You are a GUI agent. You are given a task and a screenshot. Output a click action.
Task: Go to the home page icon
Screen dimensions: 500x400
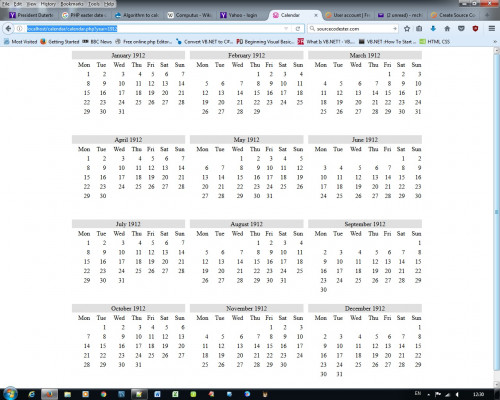(x=447, y=29)
